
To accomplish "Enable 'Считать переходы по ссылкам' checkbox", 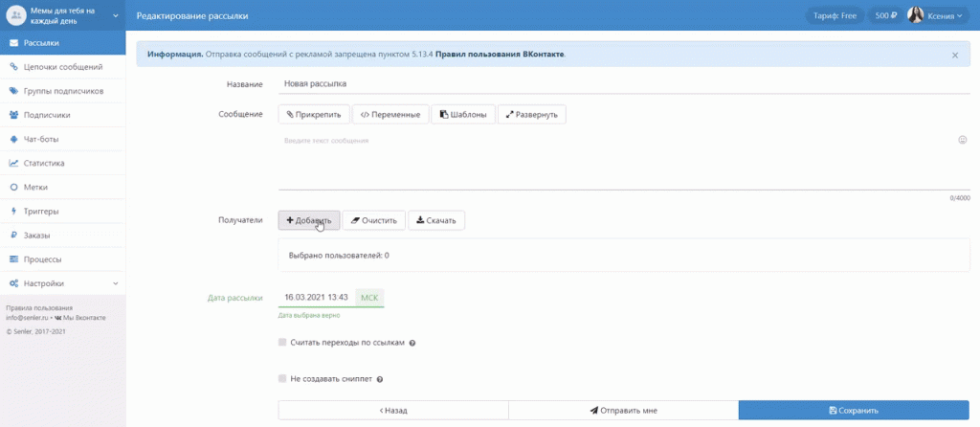I will click(282, 342).
